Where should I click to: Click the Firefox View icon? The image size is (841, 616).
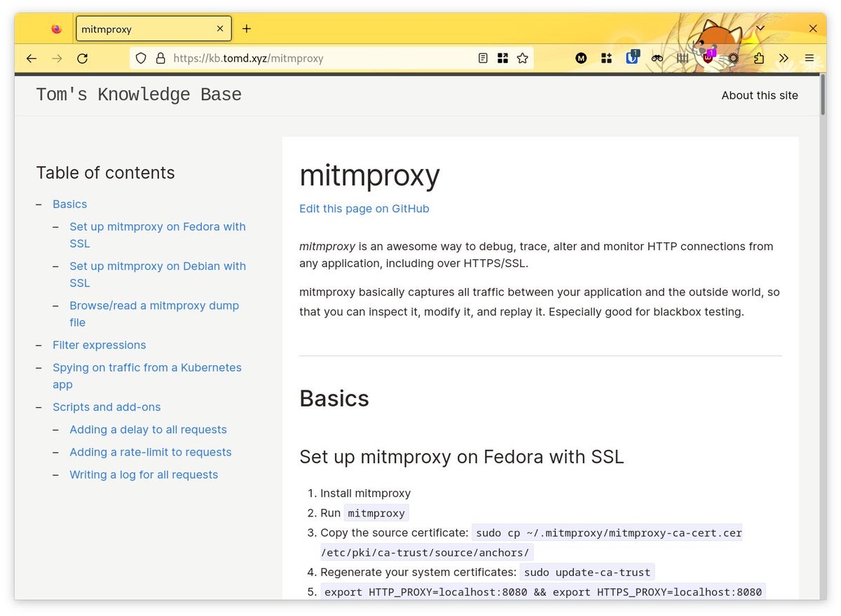(57, 29)
